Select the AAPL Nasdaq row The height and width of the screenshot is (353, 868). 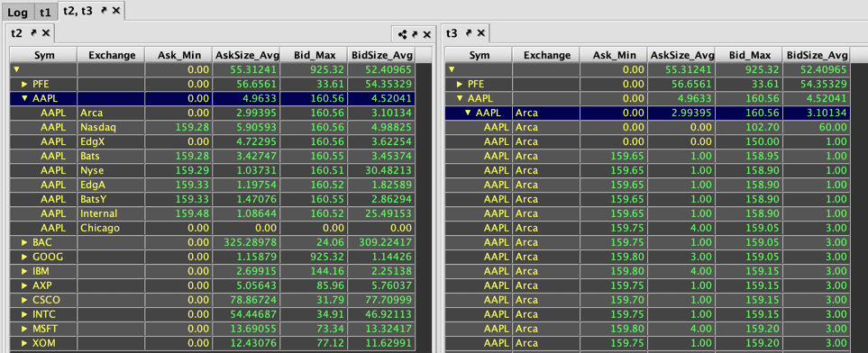click(x=212, y=127)
